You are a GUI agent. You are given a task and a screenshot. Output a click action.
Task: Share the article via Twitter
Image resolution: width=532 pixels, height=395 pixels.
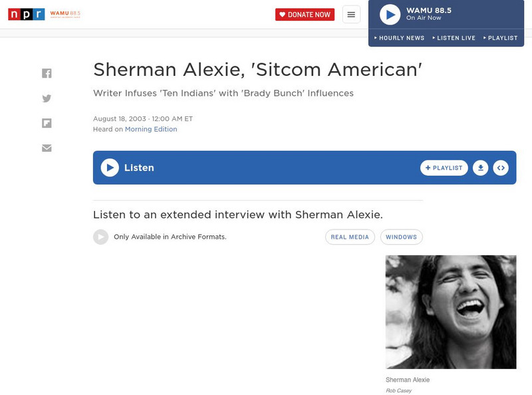pos(47,97)
